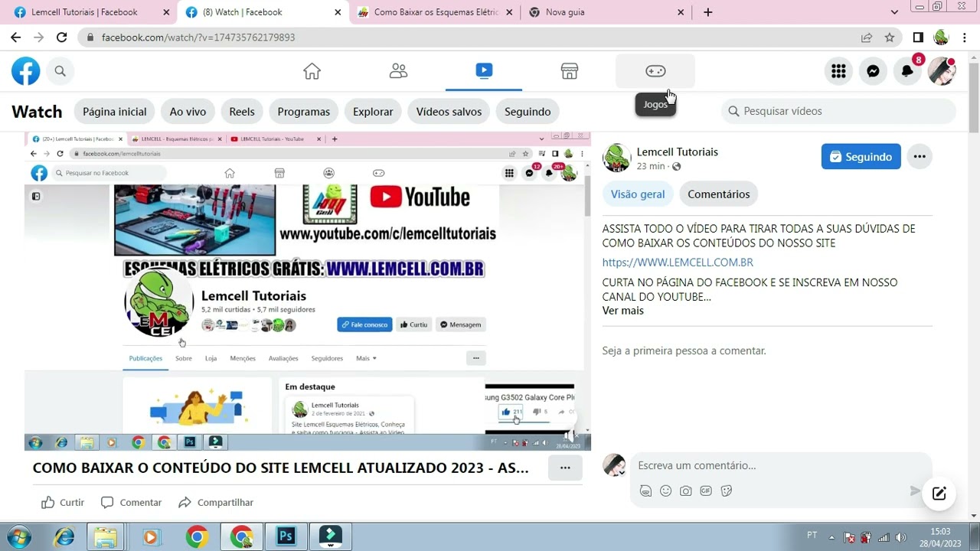The width and height of the screenshot is (980, 551).
Task: Click the Chrome address bar URL
Action: (198, 37)
